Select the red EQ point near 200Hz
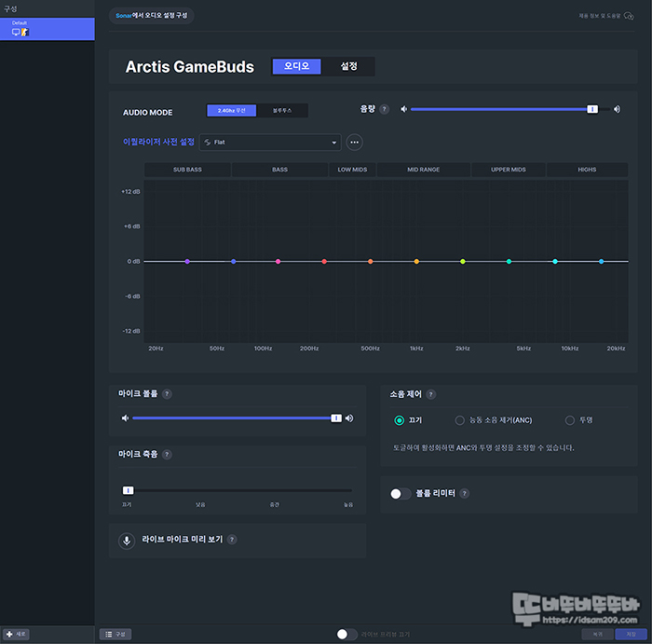This screenshot has width=652, height=644. point(324,262)
